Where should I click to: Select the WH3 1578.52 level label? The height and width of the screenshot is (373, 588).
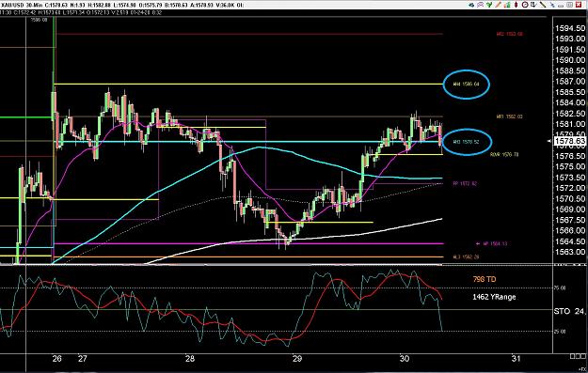pos(466,142)
